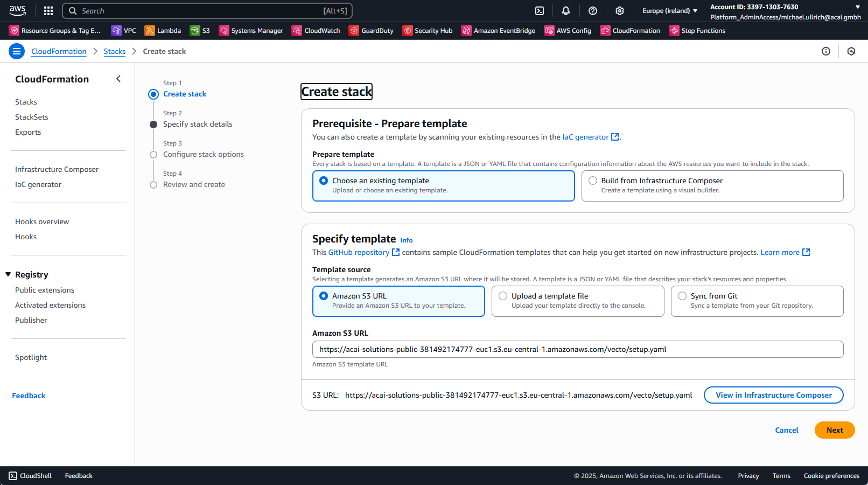Screen dimensions: 868x485
Task: Open Terms link in the footer
Action: coord(781,476)
